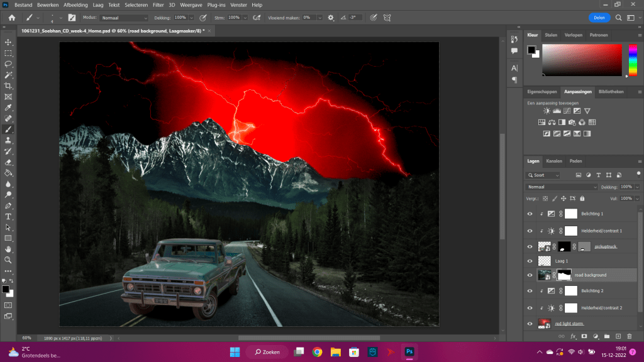Toggle visibility of Laag 1 layer

click(x=530, y=260)
